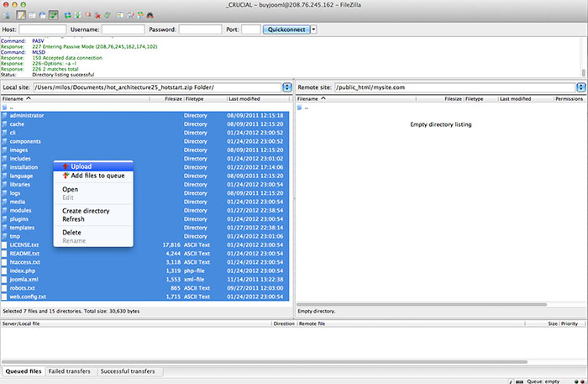The width and height of the screenshot is (588, 384).
Task: Select the templates directory name
Action: pos(22,228)
